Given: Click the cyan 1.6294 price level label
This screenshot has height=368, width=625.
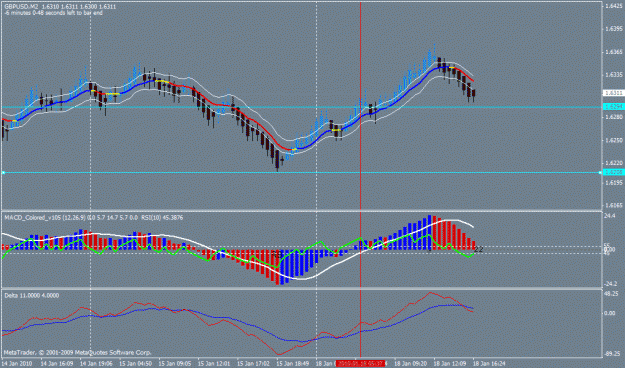Looking at the screenshot, I should click(613, 107).
